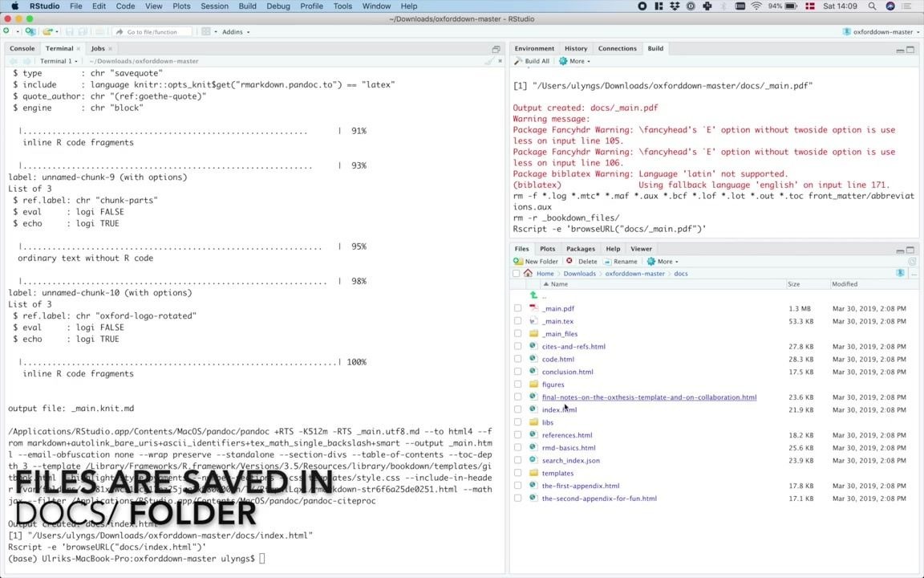Click the Save current document icon
The width and height of the screenshot is (924, 578).
[70, 31]
